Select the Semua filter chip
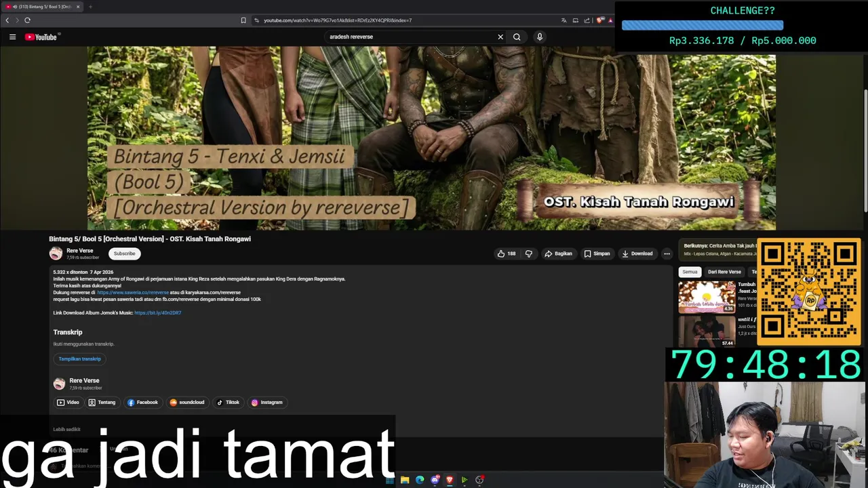Viewport: 868px width, 488px height. tap(690, 272)
